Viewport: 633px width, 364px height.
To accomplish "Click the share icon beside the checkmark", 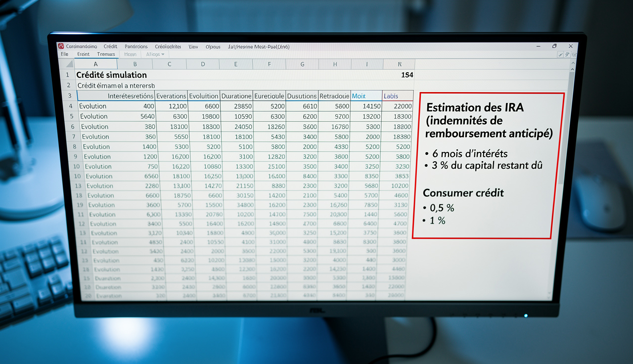I will pos(567,54).
